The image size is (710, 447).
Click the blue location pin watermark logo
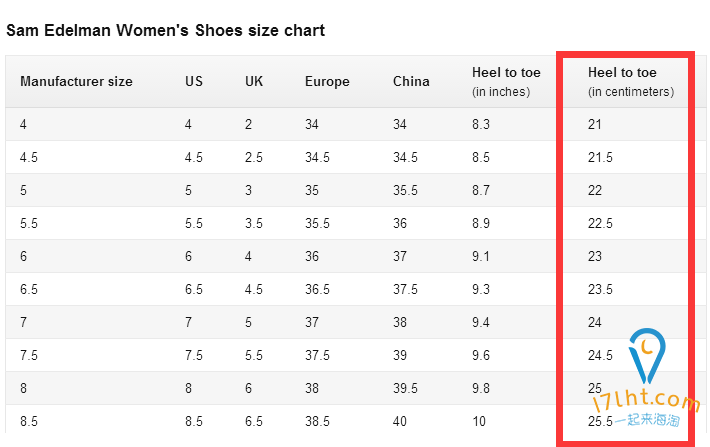[647, 356]
